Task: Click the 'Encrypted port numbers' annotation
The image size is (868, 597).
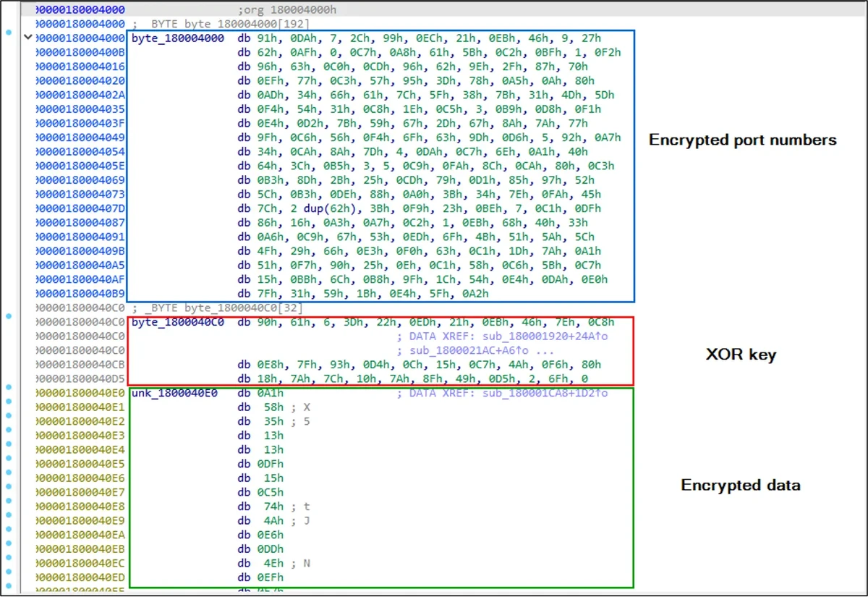Action: (x=742, y=140)
